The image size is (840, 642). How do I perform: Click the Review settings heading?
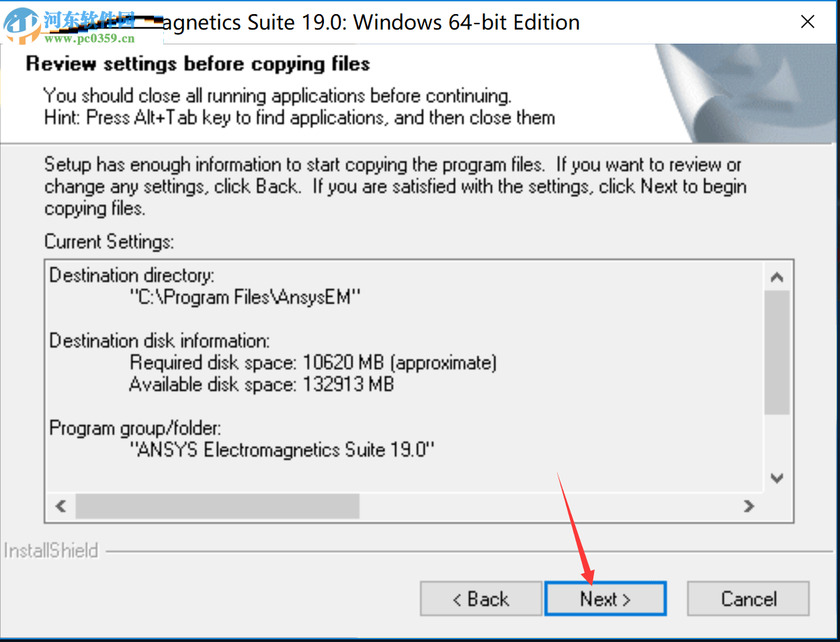point(197,64)
